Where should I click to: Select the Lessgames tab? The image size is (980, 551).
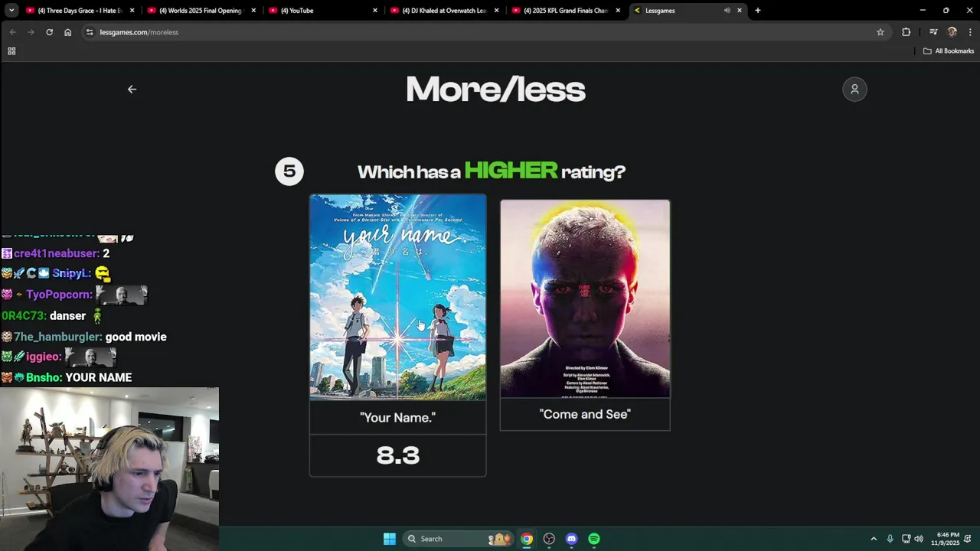coord(687,11)
